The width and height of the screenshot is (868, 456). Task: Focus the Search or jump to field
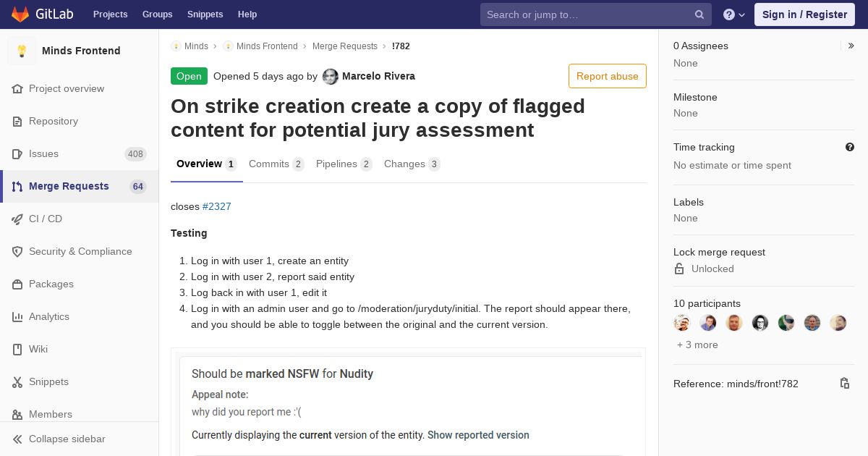pyautogui.click(x=596, y=14)
